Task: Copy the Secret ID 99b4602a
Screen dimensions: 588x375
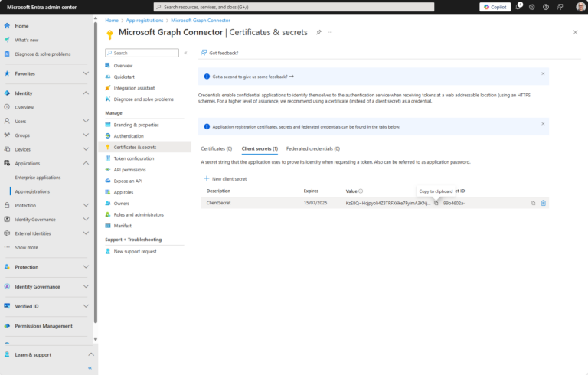Action: pyautogui.click(x=533, y=203)
